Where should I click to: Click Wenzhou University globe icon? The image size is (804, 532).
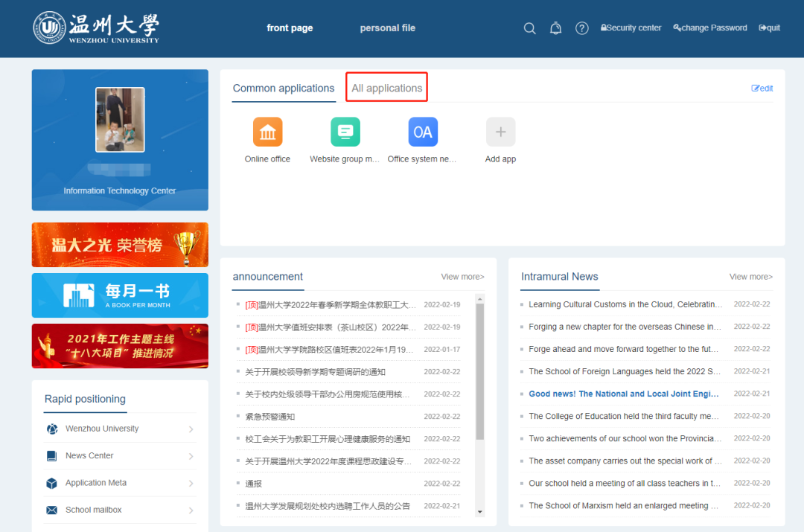pos(52,429)
